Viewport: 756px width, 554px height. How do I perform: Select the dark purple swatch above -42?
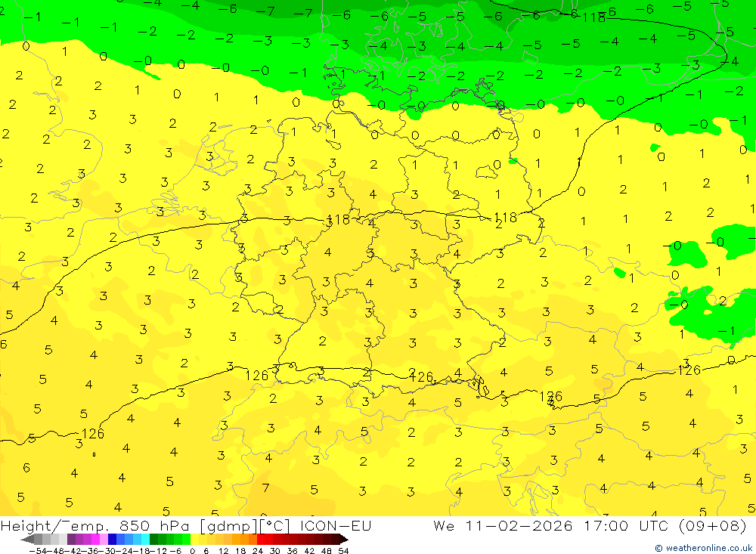coord(71,539)
